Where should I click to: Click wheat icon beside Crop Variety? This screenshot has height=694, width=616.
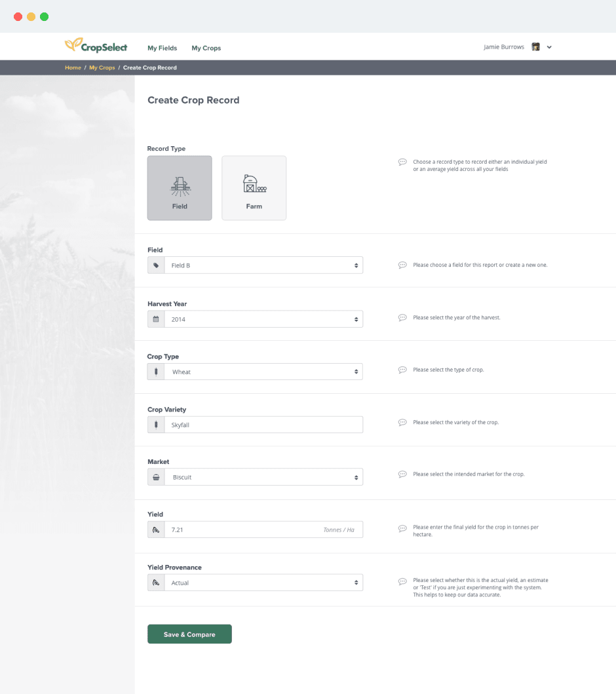pos(156,425)
